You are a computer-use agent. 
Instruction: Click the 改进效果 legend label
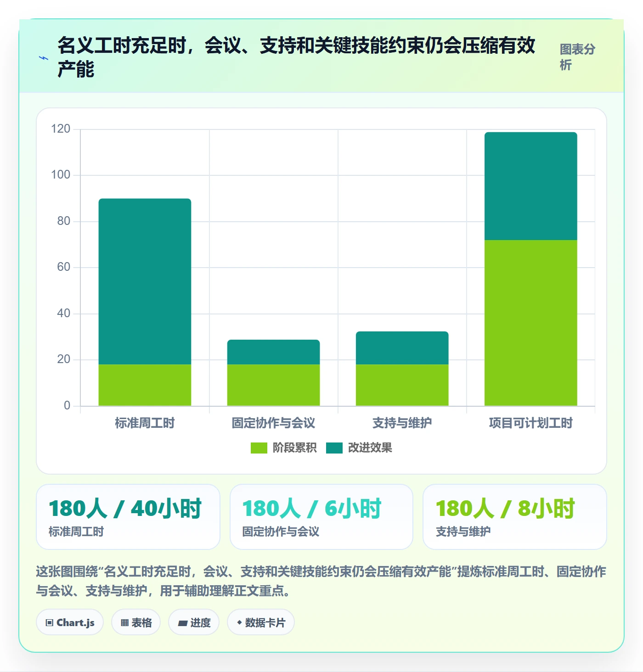tap(370, 448)
